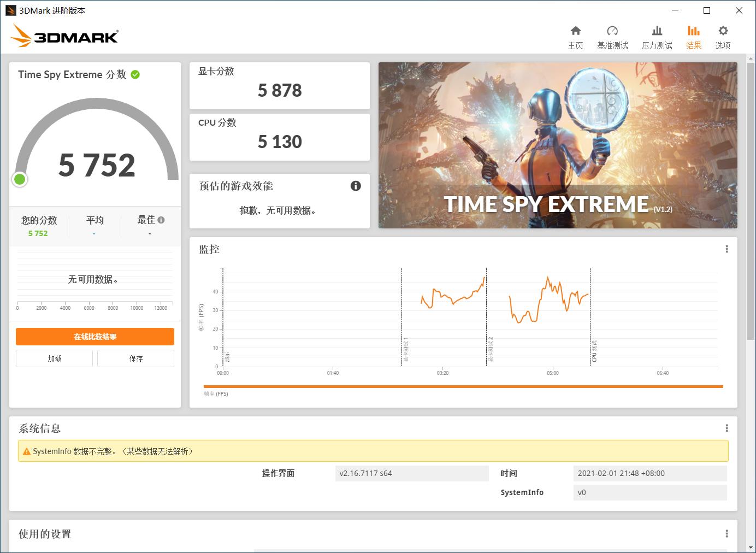Click the 在线比较结果 button
Viewport: 756px width, 553px height.
click(94, 337)
